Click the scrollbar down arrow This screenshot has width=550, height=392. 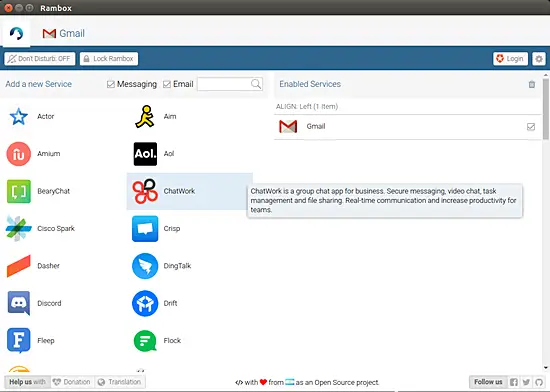tap(545, 368)
